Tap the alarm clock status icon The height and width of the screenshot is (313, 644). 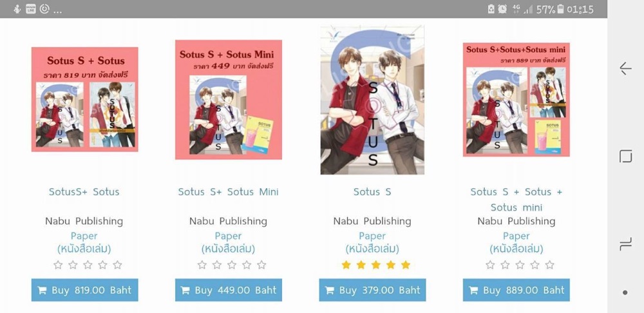[502, 9]
